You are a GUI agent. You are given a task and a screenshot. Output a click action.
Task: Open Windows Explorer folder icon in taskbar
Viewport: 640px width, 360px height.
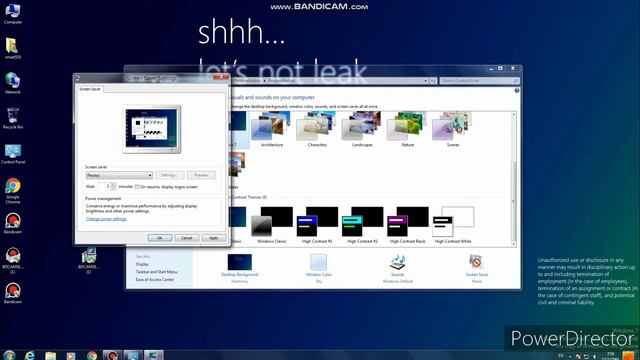point(50,355)
